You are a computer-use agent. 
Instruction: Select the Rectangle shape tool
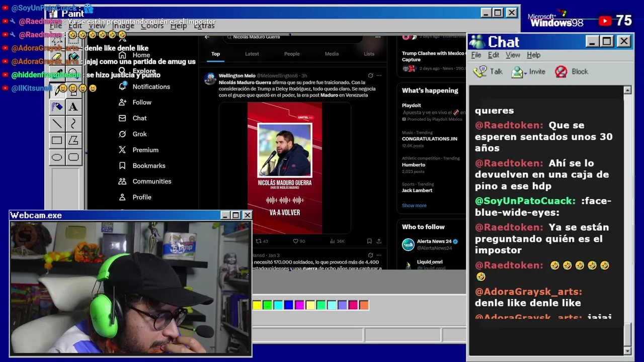tap(57, 140)
